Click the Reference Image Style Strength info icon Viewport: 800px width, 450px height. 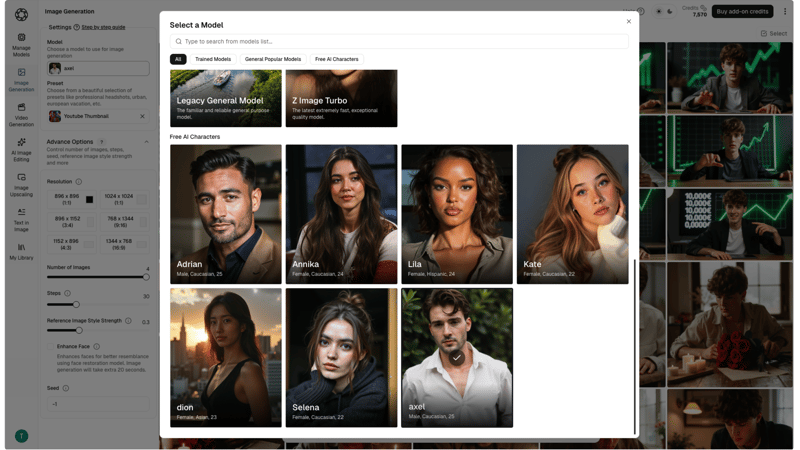click(x=128, y=321)
